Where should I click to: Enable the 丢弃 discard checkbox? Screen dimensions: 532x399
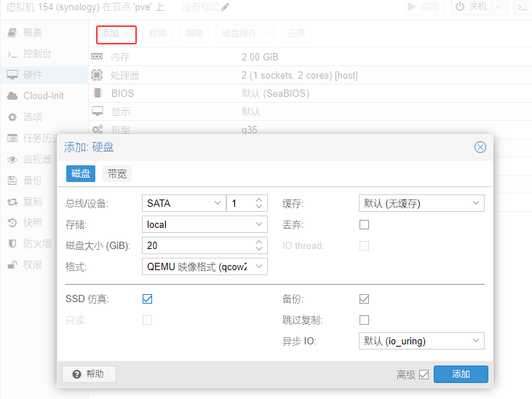(x=364, y=224)
